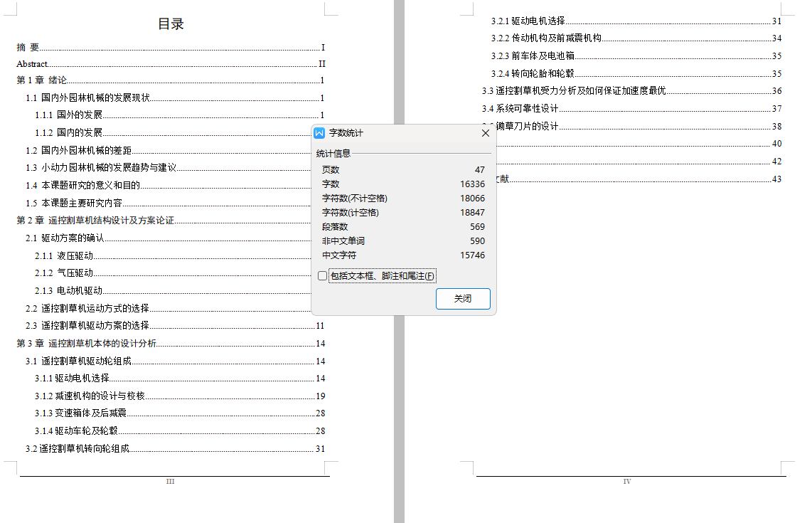This screenshot has height=523, width=812.
Task: Click entry 1.3 小动力园林机械的发展趋势与建议
Action: pos(100,167)
